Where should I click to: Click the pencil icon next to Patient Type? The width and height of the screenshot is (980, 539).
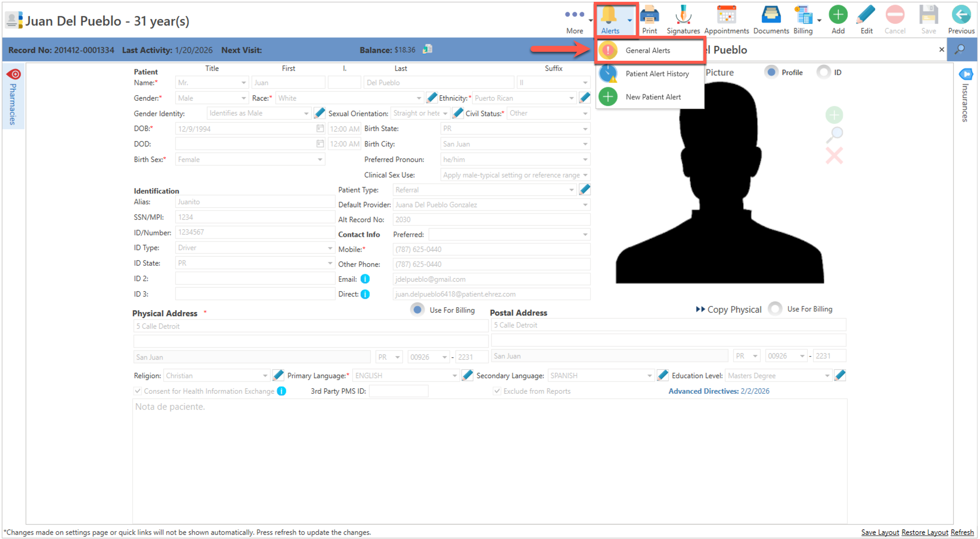(584, 190)
